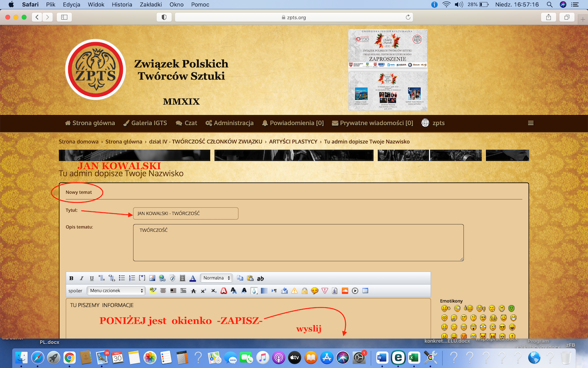Click into the Tytuł input field

pyautogui.click(x=185, y=213)
